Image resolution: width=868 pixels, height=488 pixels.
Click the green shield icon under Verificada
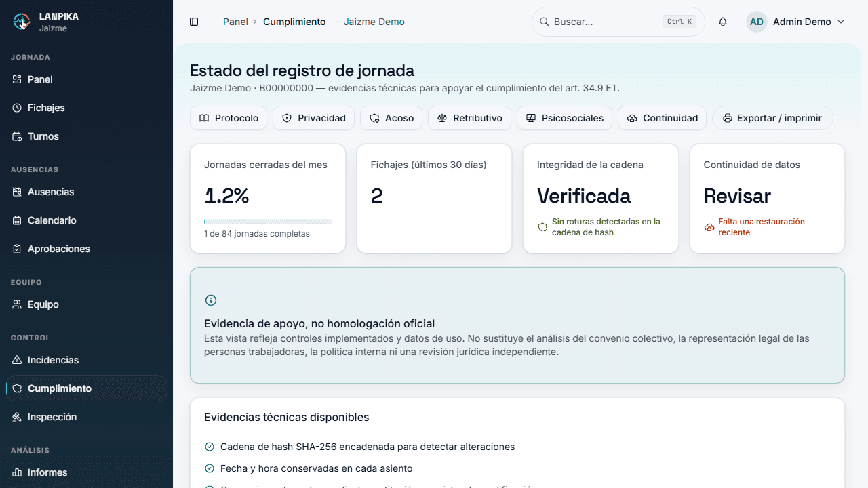542,227
